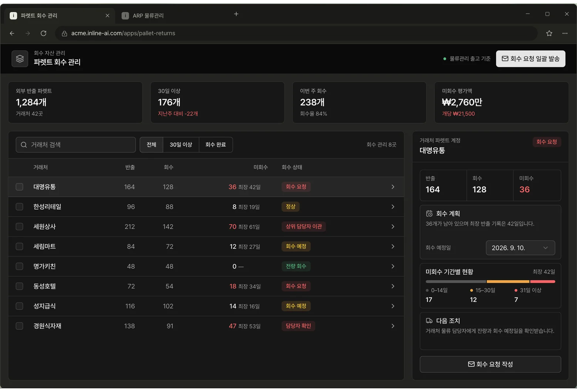
Task: Click the 거래처 검색 search field
Action: point(76,145)
